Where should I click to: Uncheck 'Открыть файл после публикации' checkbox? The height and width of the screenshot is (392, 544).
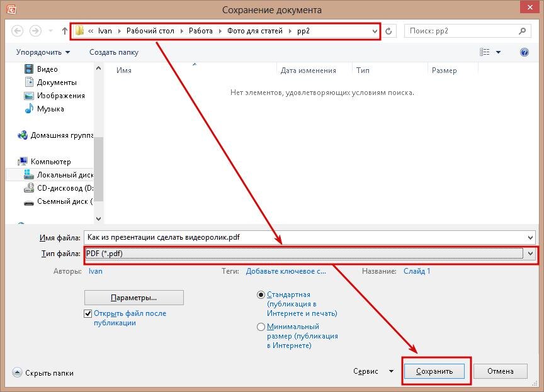click(88, 314)
